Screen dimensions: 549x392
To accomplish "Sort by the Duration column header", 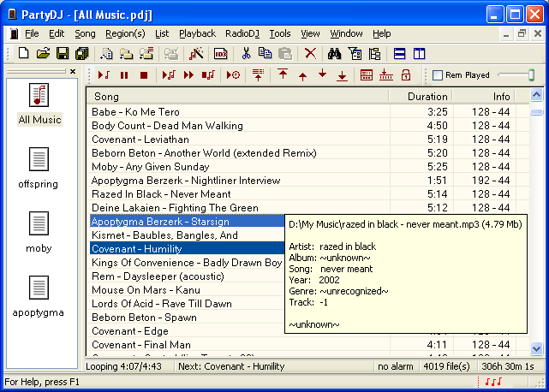I will point(421,96).
